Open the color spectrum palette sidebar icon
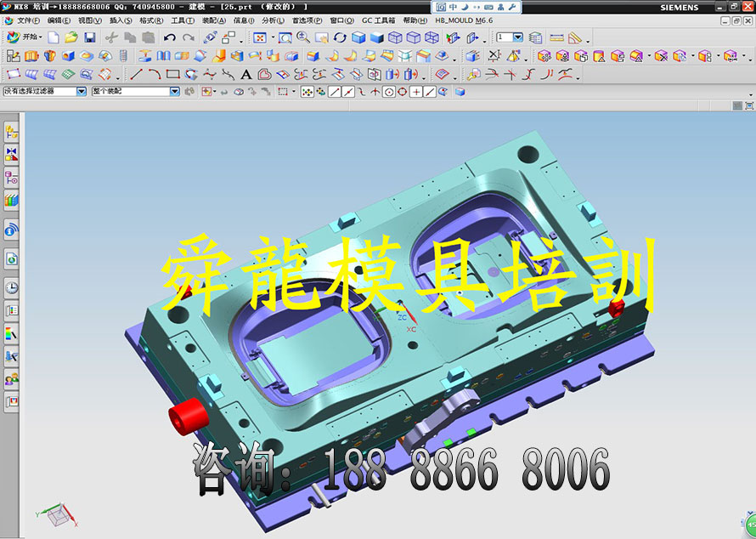Screen dimensions: 756x539 [12, 333]
